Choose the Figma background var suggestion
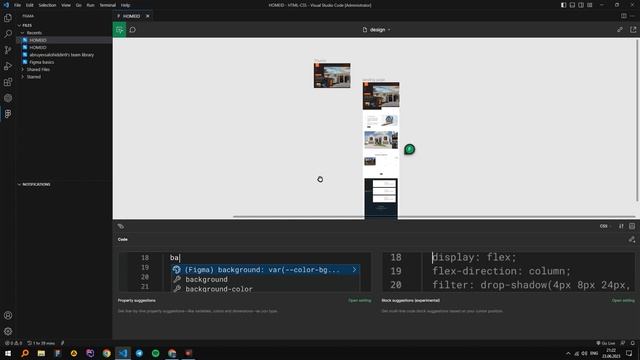Screen dimensions: 640x360 point(265,270)
